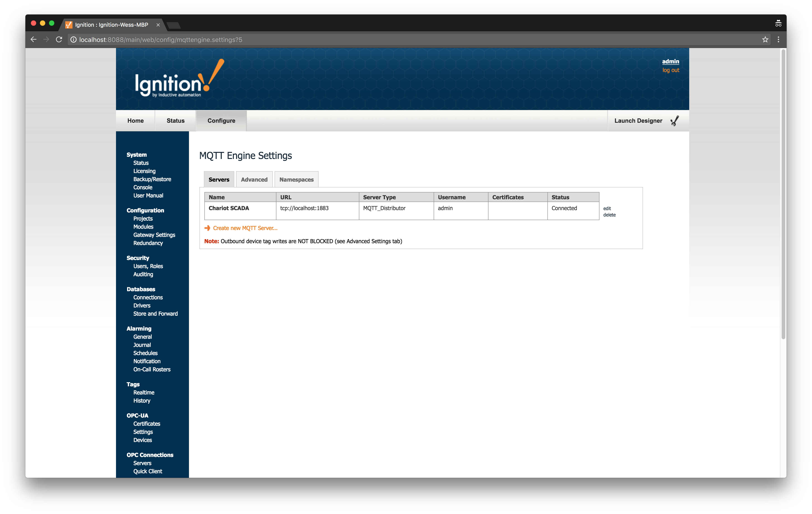Image resolution: width=812 pixels, height=514 pixels.
Task: Open incognito indicator icon in title bar
Action: [778, 23]
